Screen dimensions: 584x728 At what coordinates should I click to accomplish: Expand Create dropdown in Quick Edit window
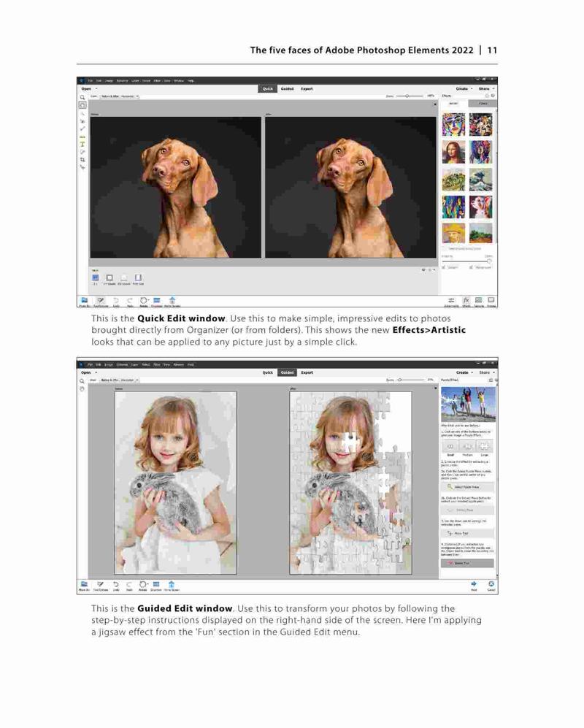tap(464, 88)
